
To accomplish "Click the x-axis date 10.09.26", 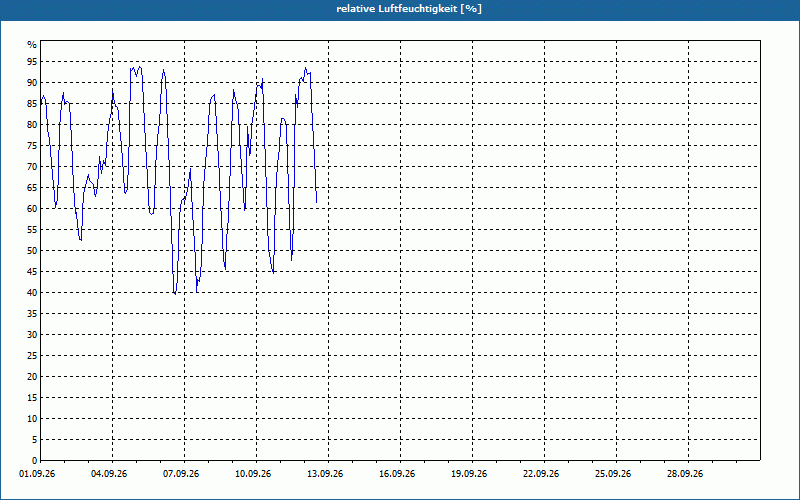I will pyautogui.click(x=253, y=474).
